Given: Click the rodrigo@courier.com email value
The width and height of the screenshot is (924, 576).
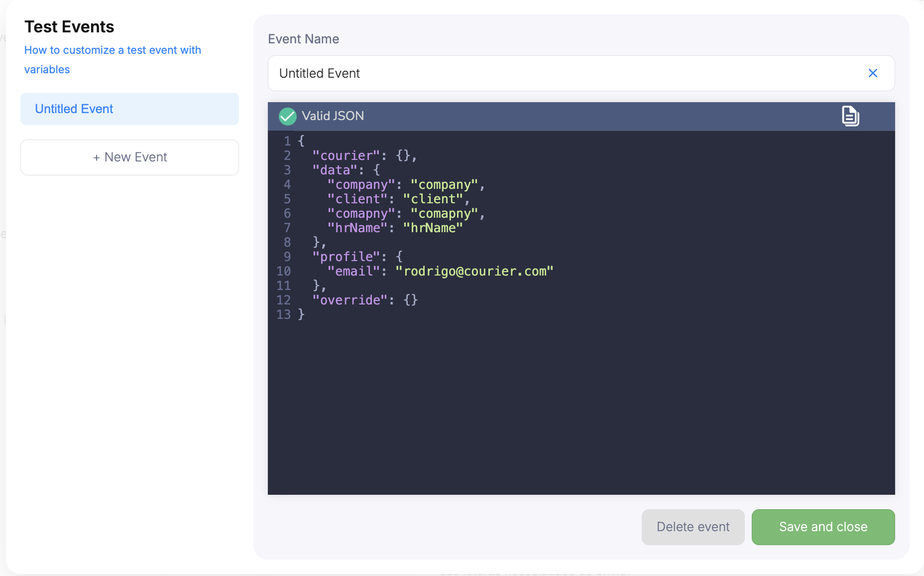Looking at the screenshot, I should coord(474,272).
